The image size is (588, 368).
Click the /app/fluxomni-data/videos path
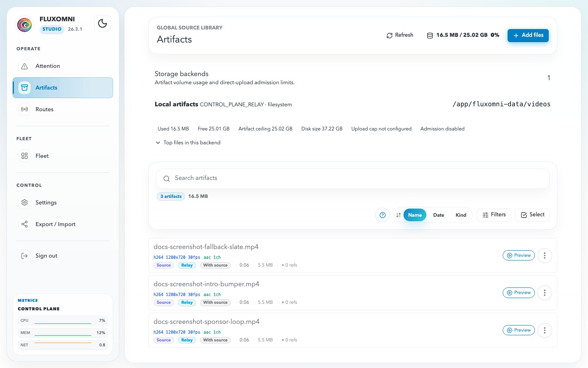coord(501,104)
